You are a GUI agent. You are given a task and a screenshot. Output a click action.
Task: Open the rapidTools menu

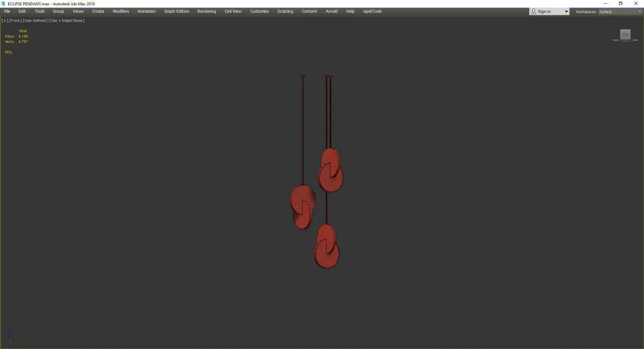pos(372,11)
